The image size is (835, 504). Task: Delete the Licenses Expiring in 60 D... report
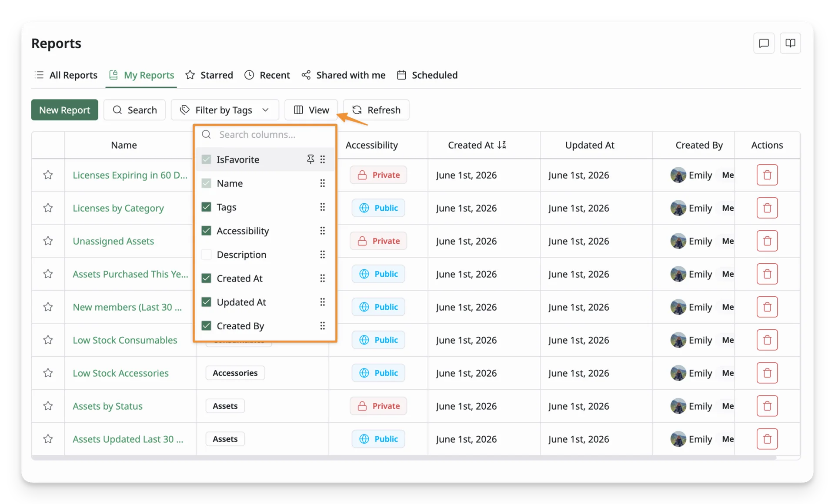tap(767, 175)
